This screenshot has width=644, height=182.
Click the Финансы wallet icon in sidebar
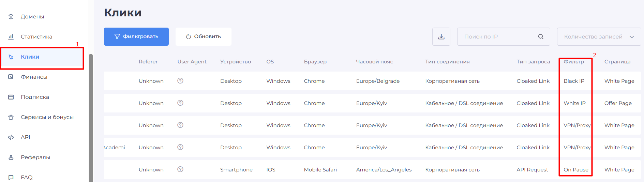pyautogui.click(x=11, y=77)
